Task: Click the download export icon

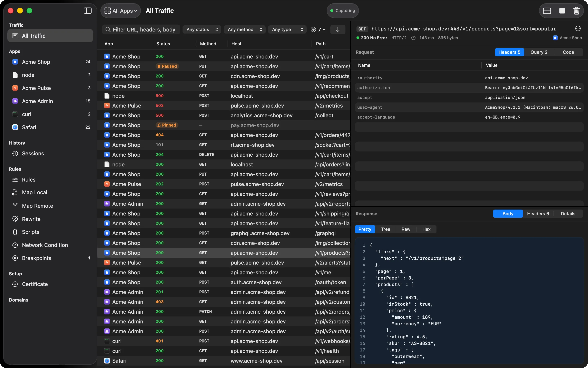Action: pyautogui.click(x=338, y=29)
